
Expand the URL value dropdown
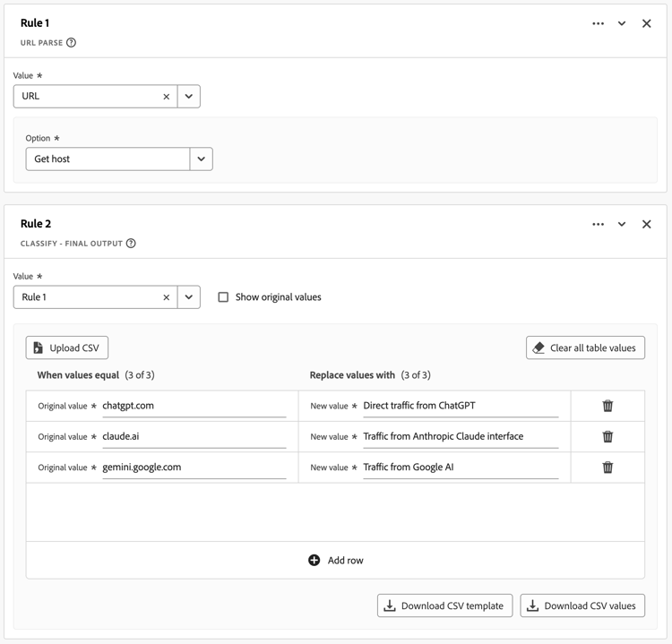coord(188,97)
